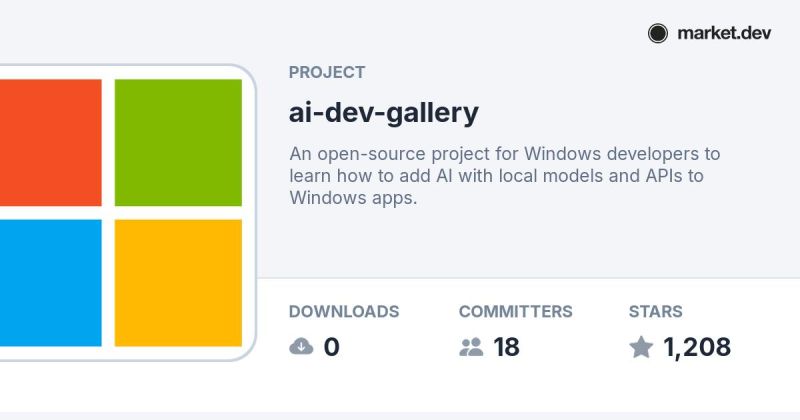Click the stars count 1,208
The width and height of the screenshot is (800, 420).
[697, 348]
